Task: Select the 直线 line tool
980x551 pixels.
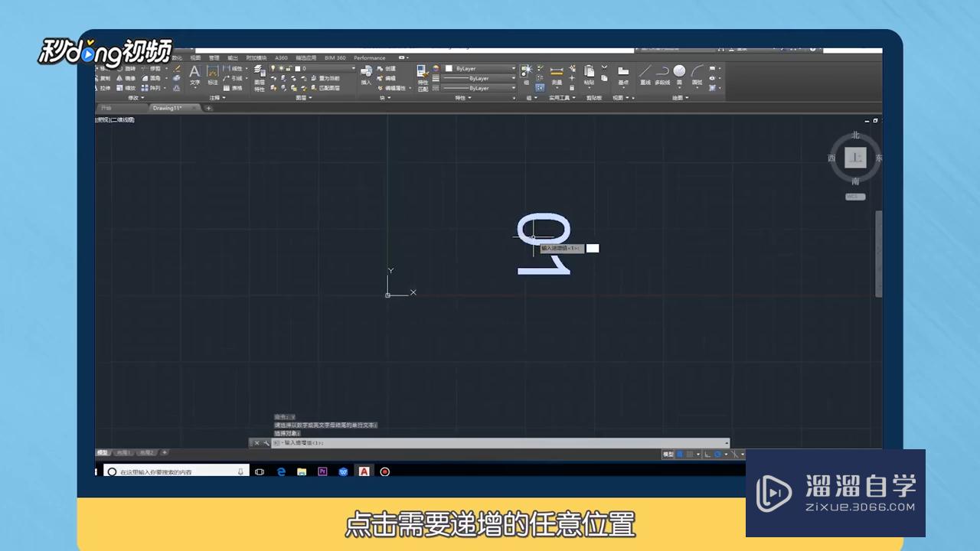Action: click(645, 74)
